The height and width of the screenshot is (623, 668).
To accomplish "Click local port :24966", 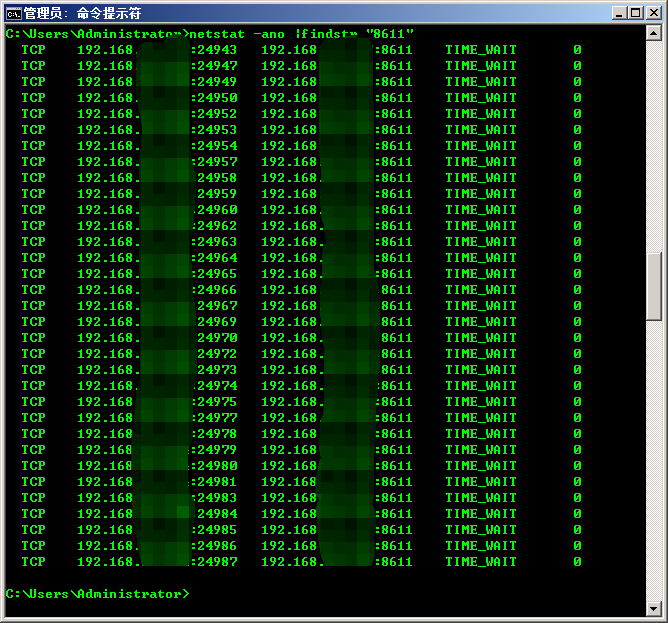I will coord(214,290).
